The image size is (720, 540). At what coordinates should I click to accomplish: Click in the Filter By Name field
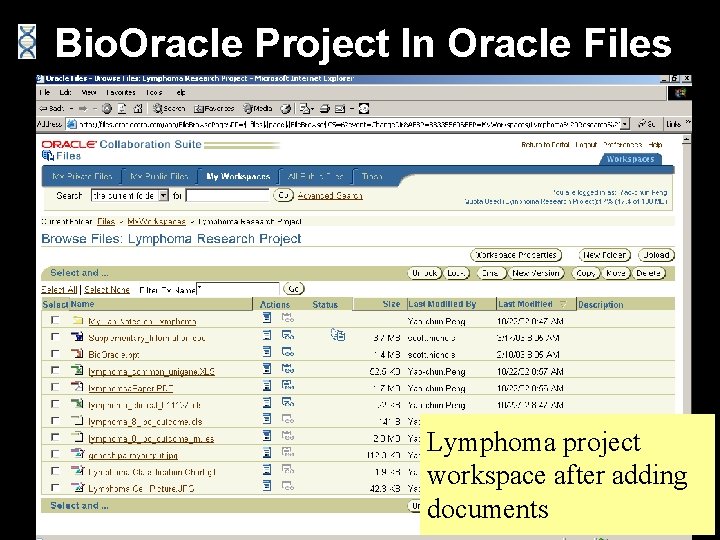pos(238,289)
